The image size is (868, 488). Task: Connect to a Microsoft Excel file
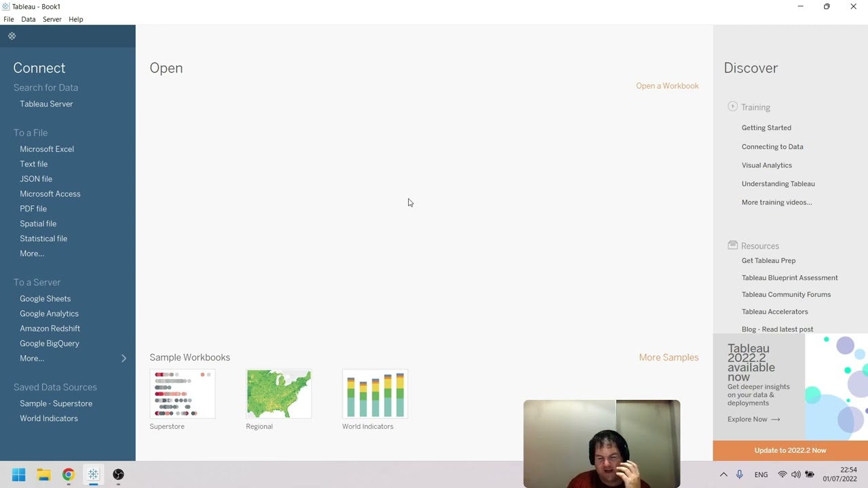(x=47, y=149)
